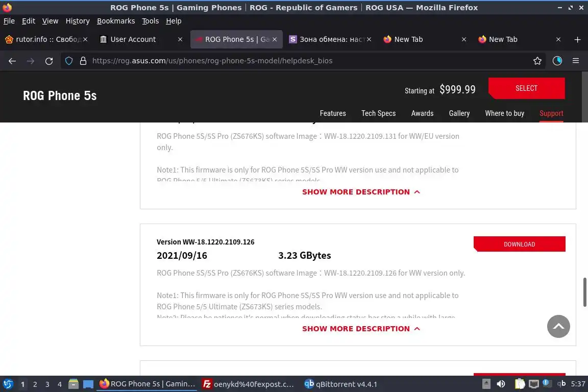The width and height of the screenshot is (588, 392).
Task: Click the update notifier tray icon
Action: [x=546, y=383]
